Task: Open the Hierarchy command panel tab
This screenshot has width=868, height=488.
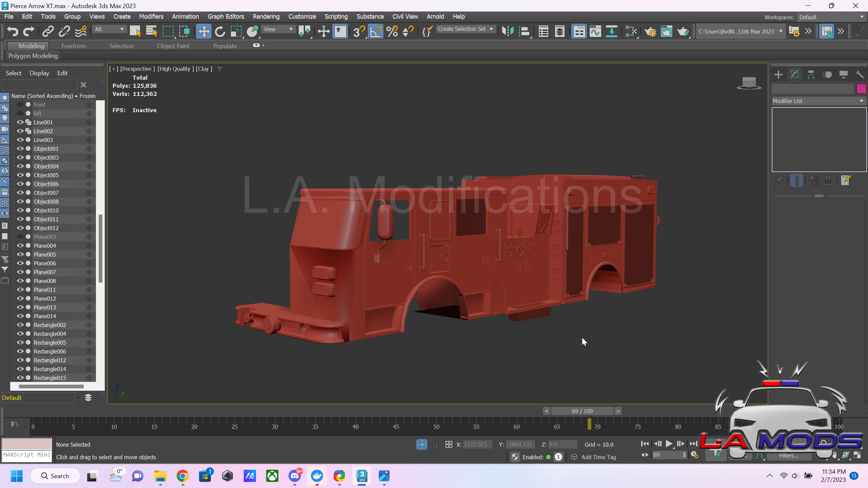Action: pos(811,75)
